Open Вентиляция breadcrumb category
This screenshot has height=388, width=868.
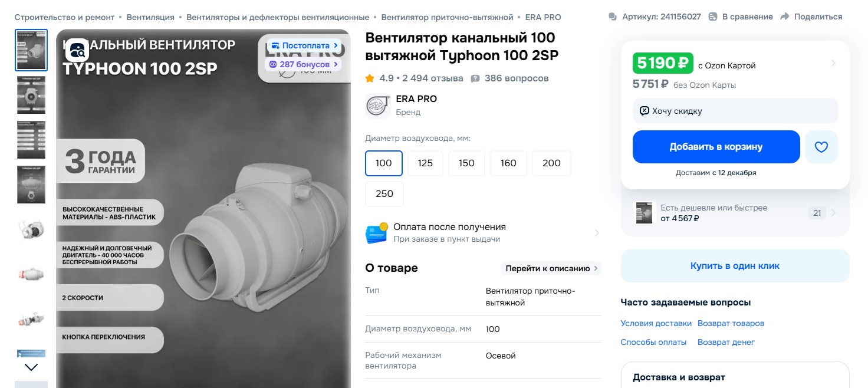[x=150, y=17]
